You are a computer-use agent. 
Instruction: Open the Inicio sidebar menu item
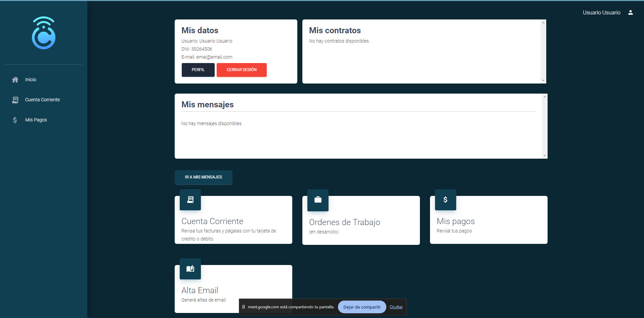31,80
